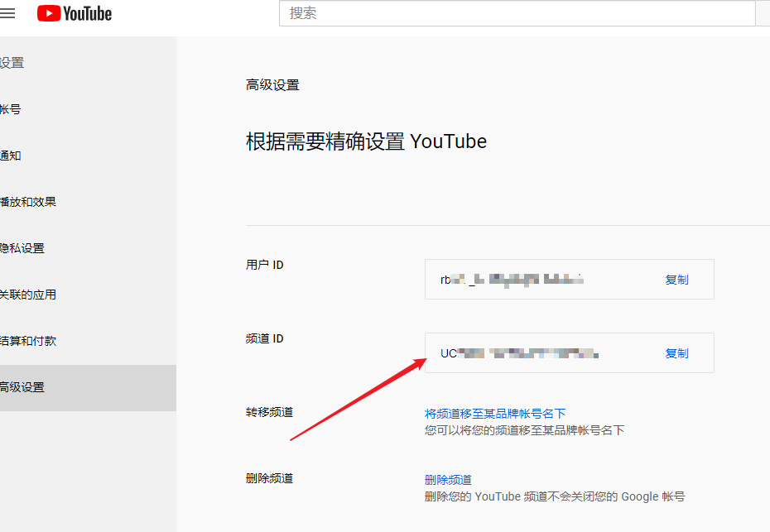Open 结算和付款 in the settings sidebar
The image size is (770, 532).
coord(88,341)
